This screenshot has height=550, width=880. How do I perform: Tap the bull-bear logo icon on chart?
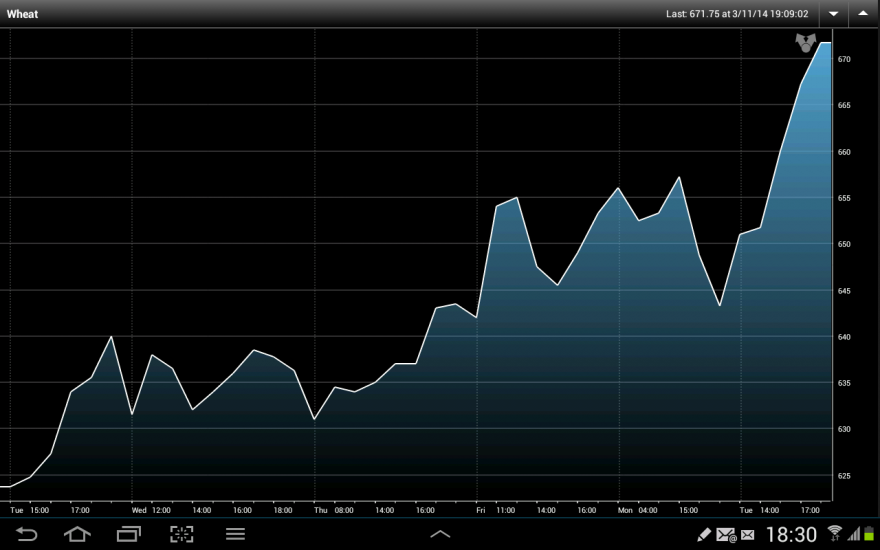point(805,43)
